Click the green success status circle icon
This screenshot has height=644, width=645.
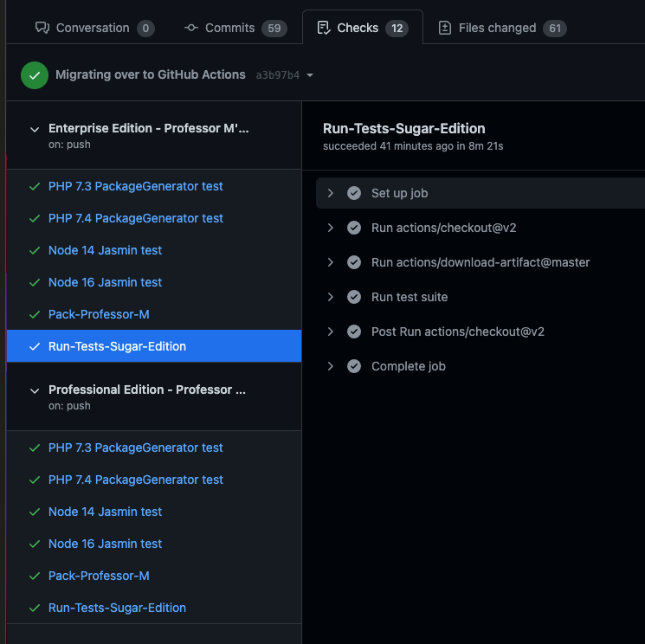point(35,75)
